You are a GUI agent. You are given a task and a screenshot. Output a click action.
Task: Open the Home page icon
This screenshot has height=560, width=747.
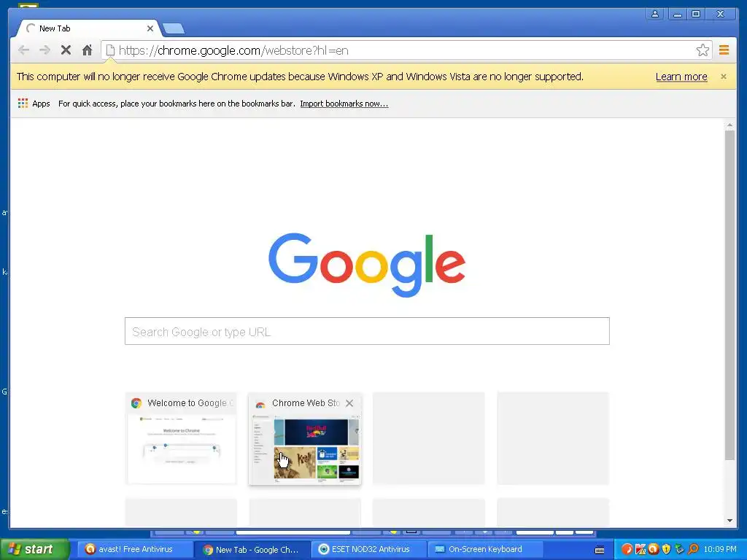pos(87,50)
